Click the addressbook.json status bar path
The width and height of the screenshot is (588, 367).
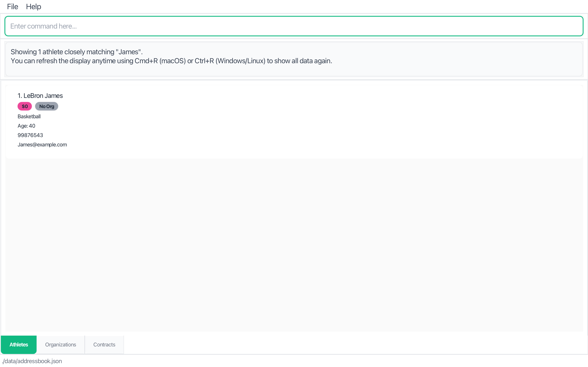point(32,361)
